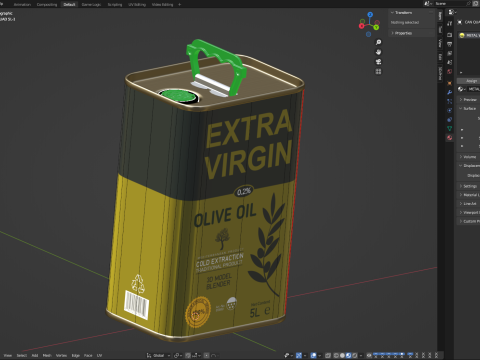Switch to the Compositing workspace tab
480x360 pixels.
pyautogui.click(x=47, y=4)
